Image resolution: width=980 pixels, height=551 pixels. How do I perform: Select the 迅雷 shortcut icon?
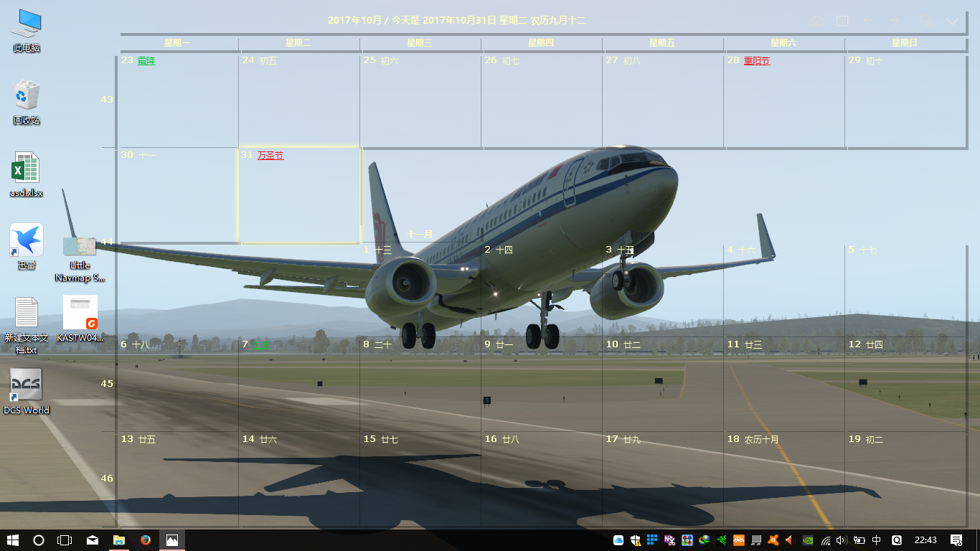(x=27, y=247)
